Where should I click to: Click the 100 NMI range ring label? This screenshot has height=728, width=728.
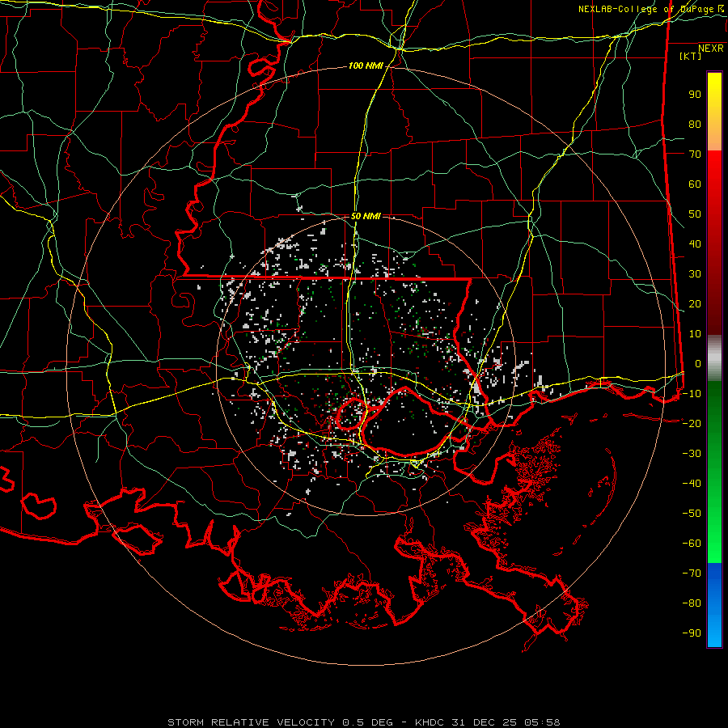(366, 66)
